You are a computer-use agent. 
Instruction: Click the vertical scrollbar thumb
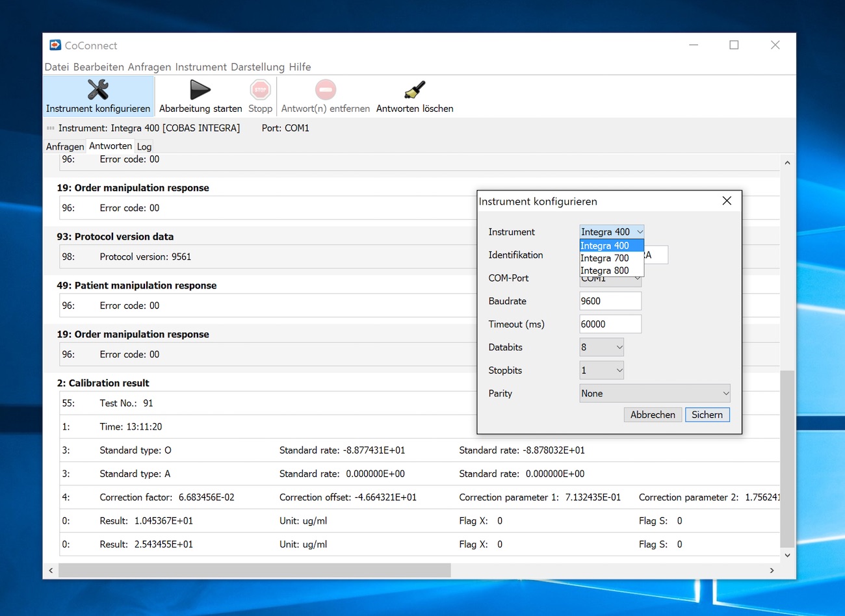787,459
